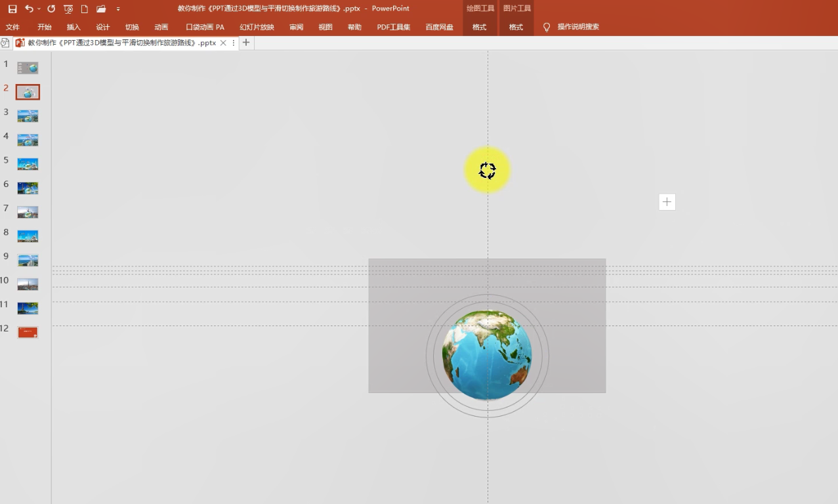Image resolution: width=838 pixels, height=504 pixels.
Task: Click the Redo/Repeat icon
Action: point(51,9)
